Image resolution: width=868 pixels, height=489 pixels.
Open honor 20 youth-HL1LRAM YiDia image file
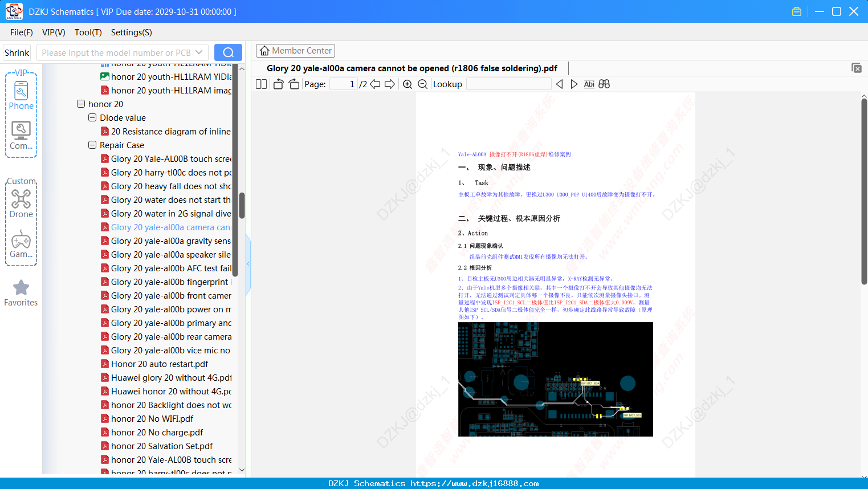tap(166, 77)
